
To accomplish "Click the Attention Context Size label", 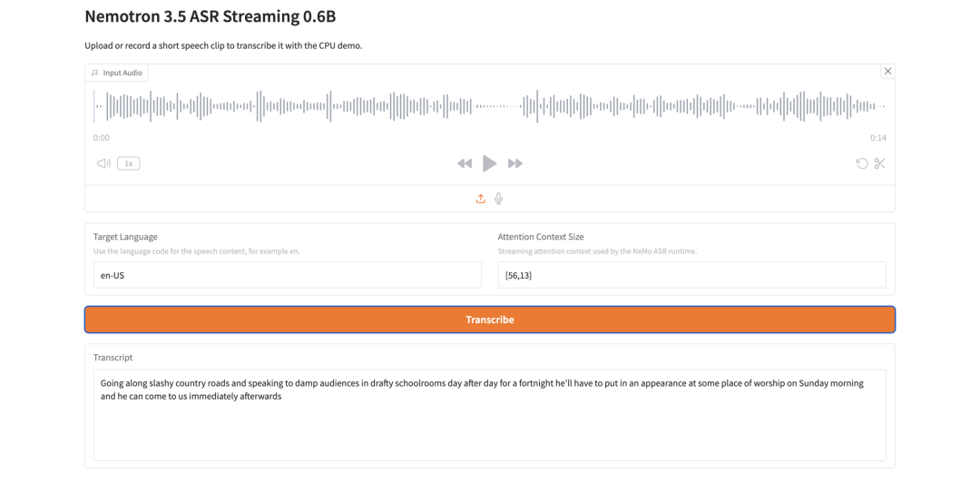I will click(541, 237).
